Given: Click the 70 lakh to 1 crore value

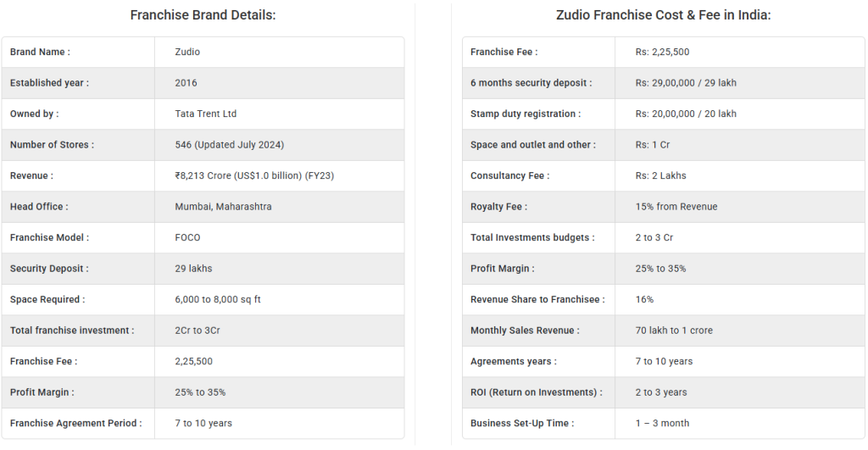Looking at the screenshot, I should tap(674, 331).
